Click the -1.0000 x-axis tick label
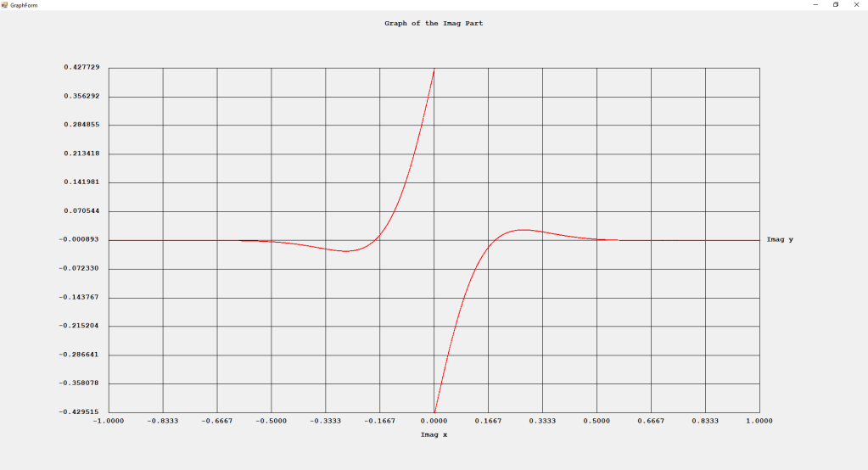This screenshot has width=868, height=470. 109,420
